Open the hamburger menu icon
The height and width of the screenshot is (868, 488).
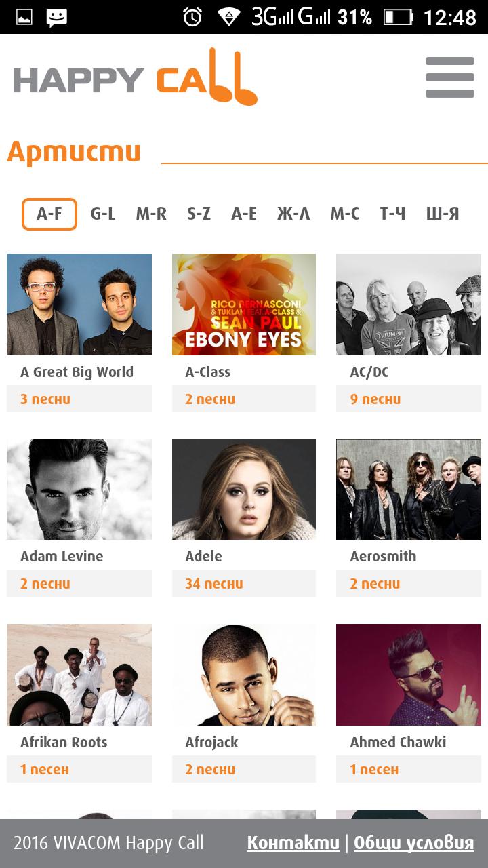(450, 77)
